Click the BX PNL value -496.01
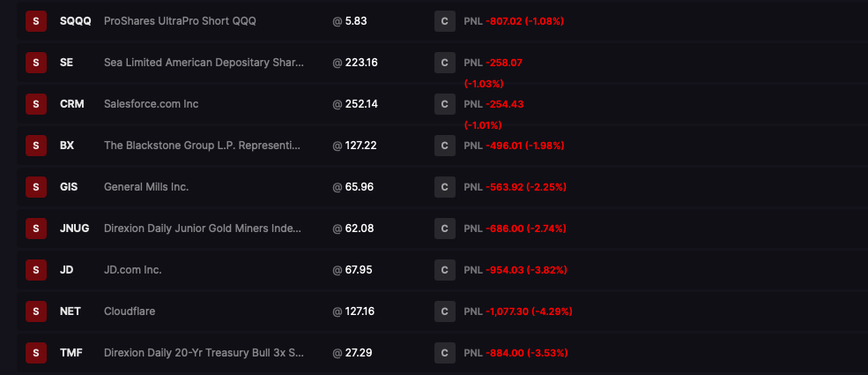This screenshot has height=375, width=868. coord(504,146)
